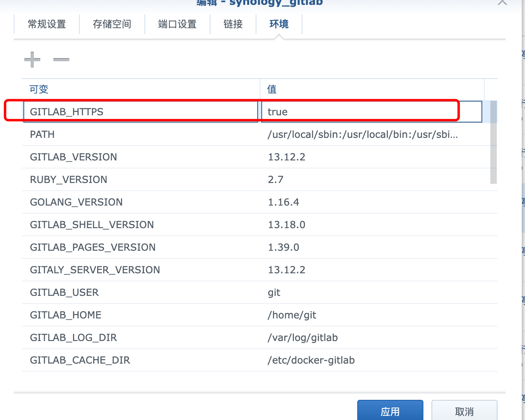Select the 1.16.4 value cell
The image size is (525, 420).
(x=283, y=202)
